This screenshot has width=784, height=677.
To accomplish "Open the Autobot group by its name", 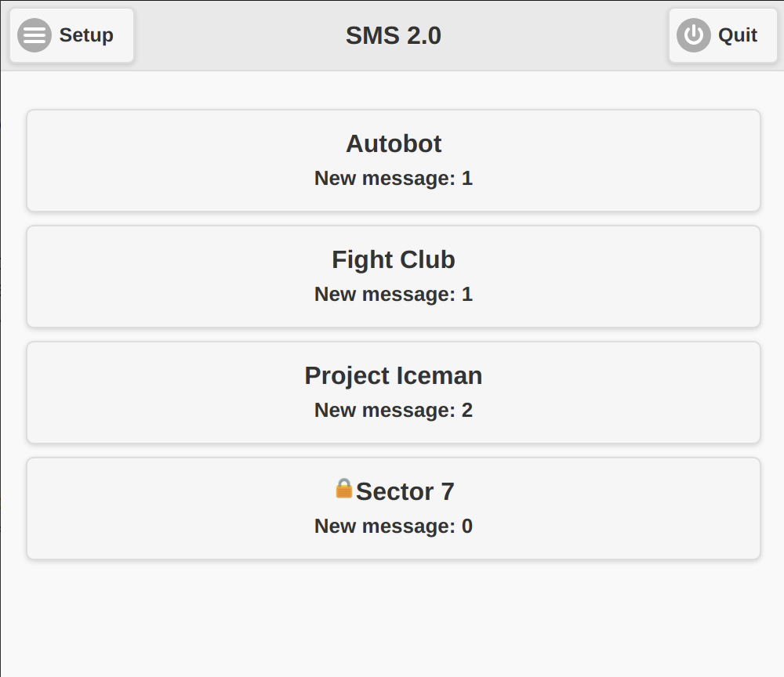I will pyautogui.click(x=394, y=143).
